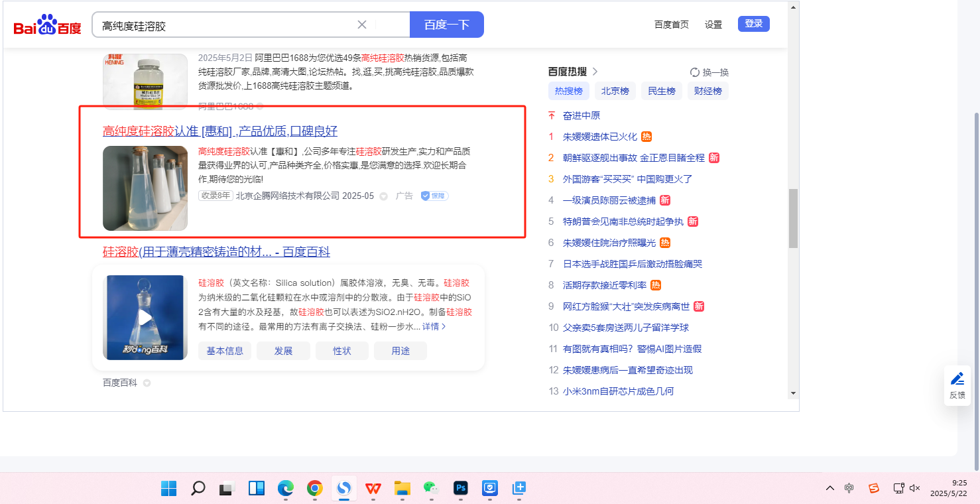The image size is (980, 504).
Task: Expand hidden system tray icons chevron
Action: point(830,488)
